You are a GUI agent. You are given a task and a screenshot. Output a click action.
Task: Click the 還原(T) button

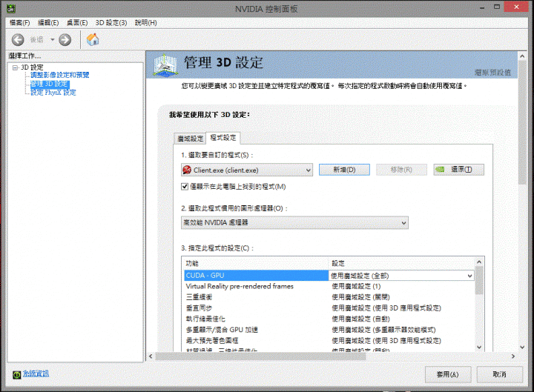459,170
